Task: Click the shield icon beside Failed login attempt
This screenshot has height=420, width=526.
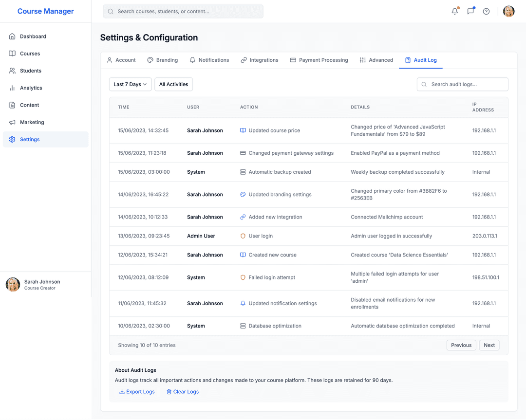Action: click(x=243, y=277)
